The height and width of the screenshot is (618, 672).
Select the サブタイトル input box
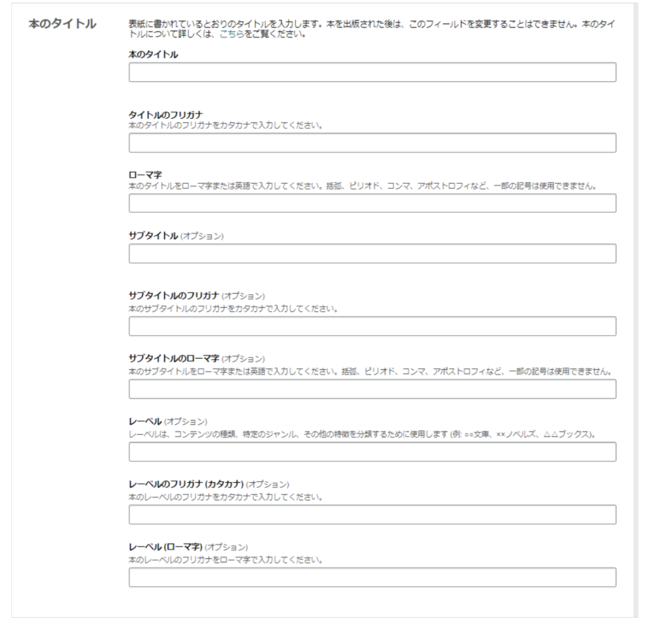coord(372,254)
